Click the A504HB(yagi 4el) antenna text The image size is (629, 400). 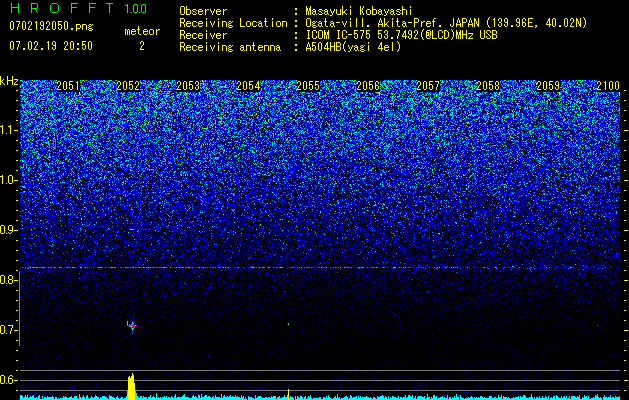pos(353,47)
